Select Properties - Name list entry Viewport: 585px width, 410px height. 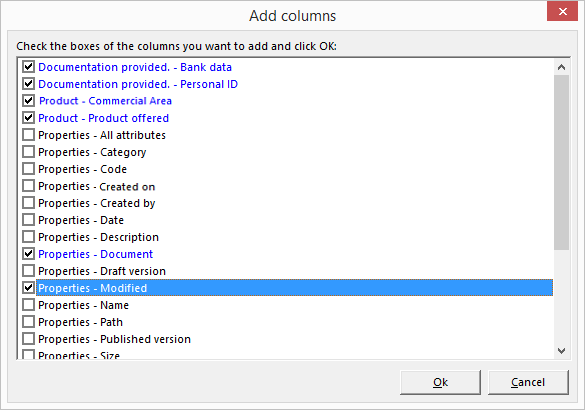[x=83, y=305]
